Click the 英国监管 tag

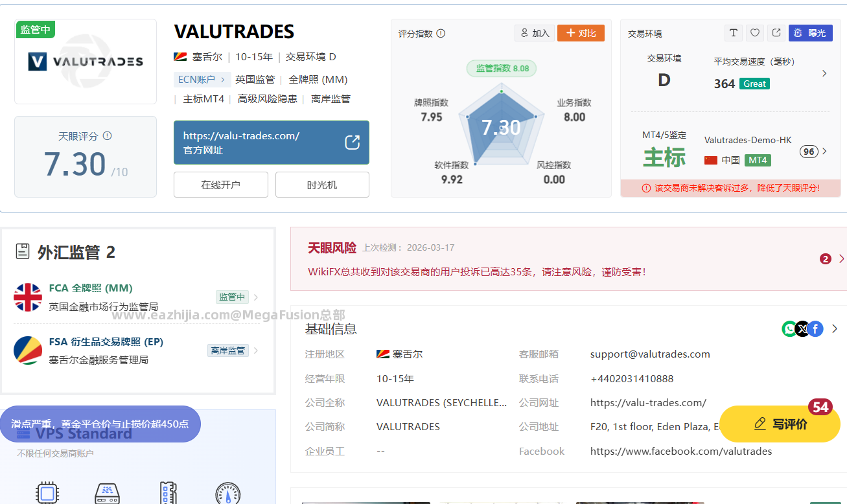pos(255,80)
